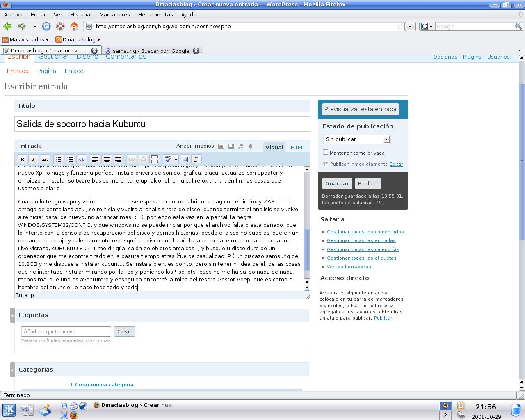Viewport: 525px width, 420px height.
Task: Insert an unordered bullet list
Action: pyautogui.click(x=59, y=159)
